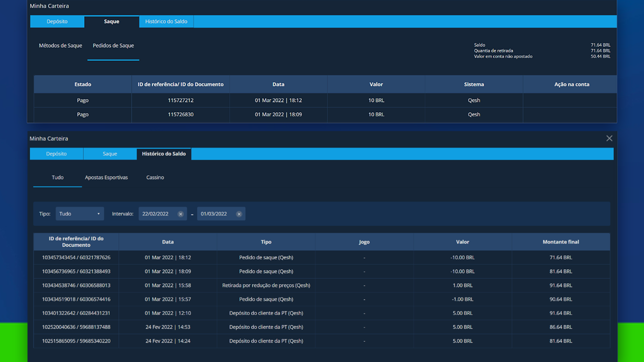
Task: Open Histórico do Saldo in upper wallet
Action: point(166,21)
